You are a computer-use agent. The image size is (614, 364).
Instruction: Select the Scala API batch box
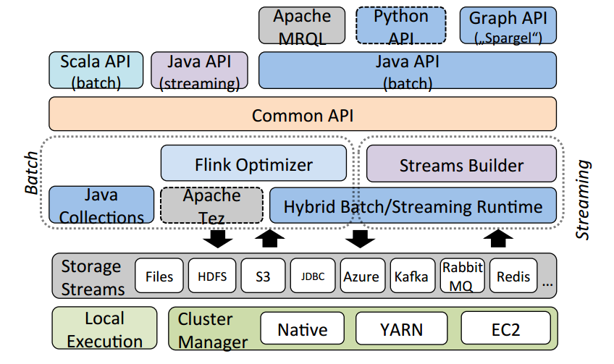click(x=96, y=72)
